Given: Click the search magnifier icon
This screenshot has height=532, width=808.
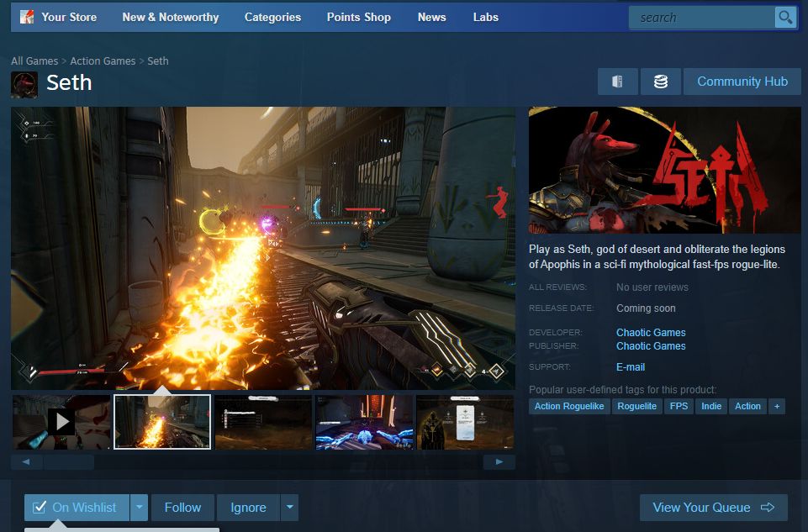Looking at the screenshot, I should (x=785, y=18).
